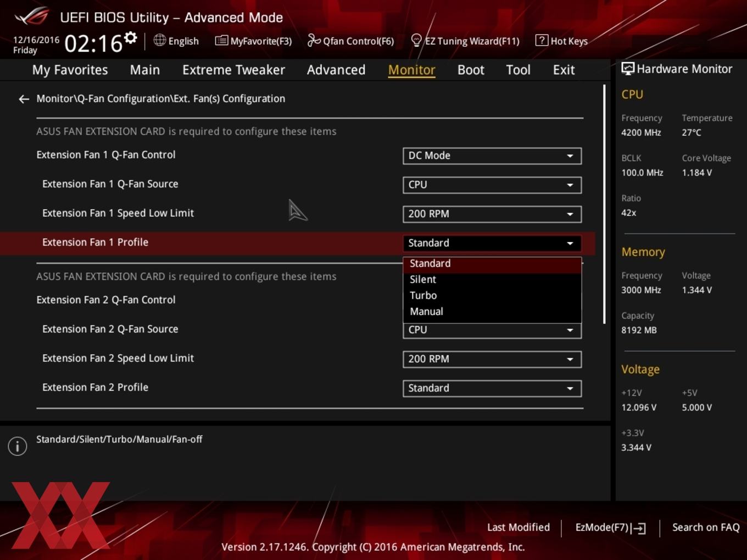Click the Extension Fan 2 Q-Fan Source label
This screenshot has height=560, width=747.
[110, 329]
